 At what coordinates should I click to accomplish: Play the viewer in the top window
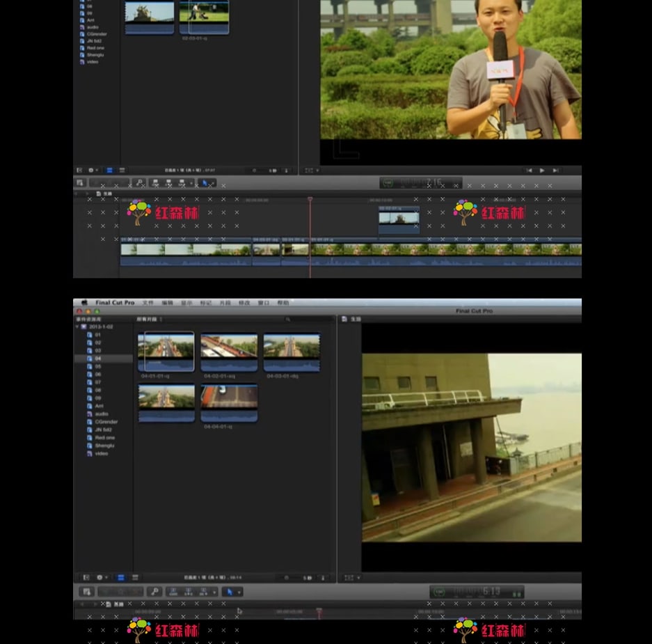coord(542,170)
